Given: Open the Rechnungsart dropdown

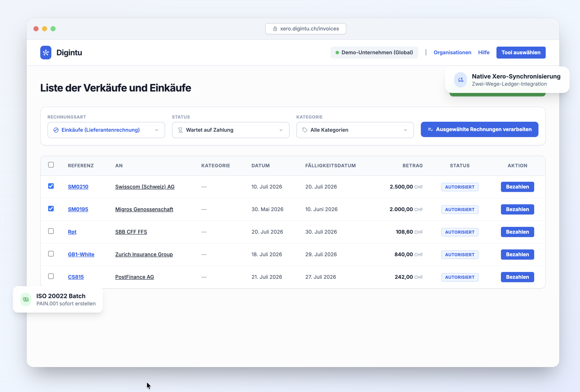Looking at the screenshot, I should click(106, 130).
